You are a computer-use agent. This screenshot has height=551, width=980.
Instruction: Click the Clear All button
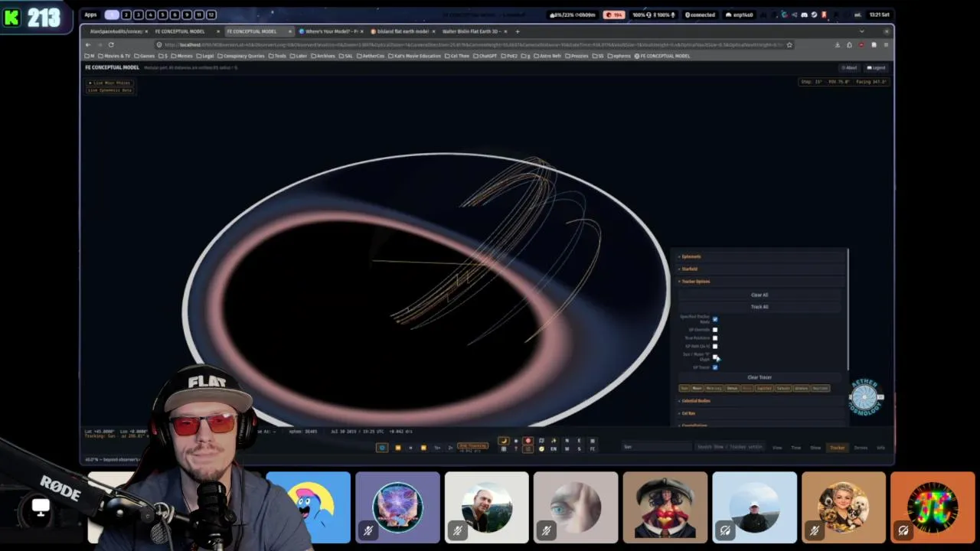(759, 295)
